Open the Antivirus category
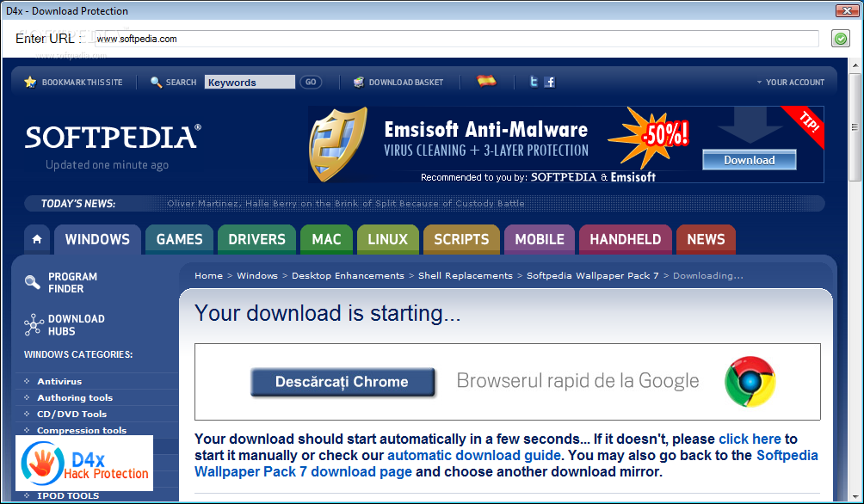864x504 pixels. (59, 381)
